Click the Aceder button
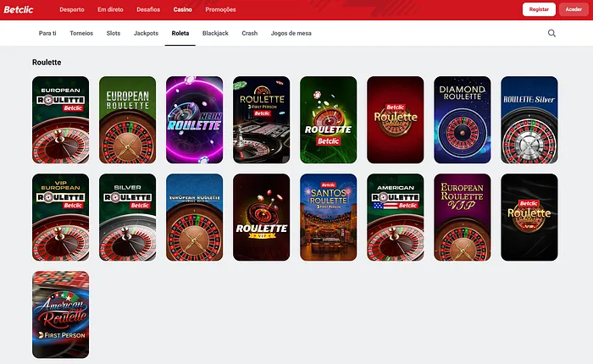 574,9
